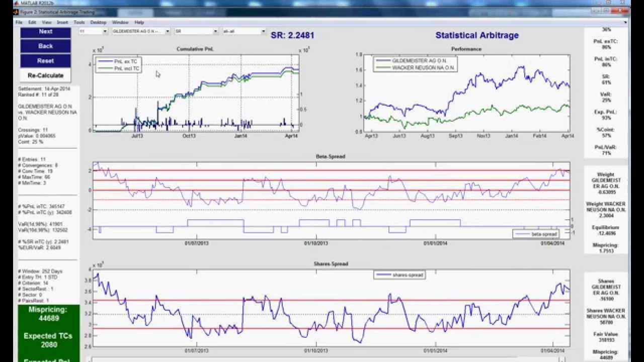
Task: Click the Weight WACKER NEUSON 2.3004 text
Action: (x=606, y=210)
